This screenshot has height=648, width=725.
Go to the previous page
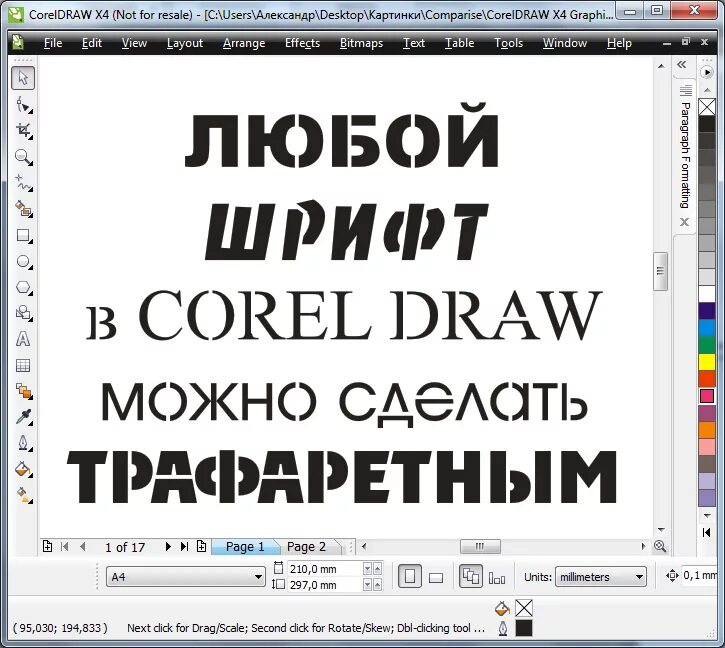pos(83,547)
